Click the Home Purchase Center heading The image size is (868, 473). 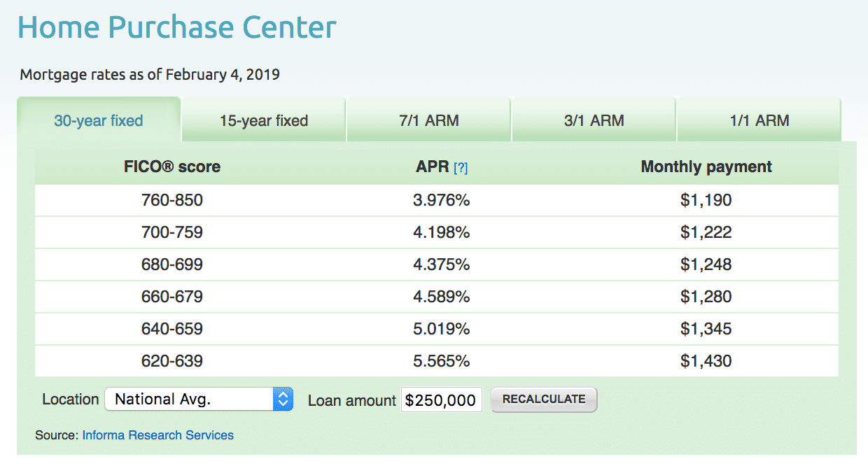pyautogui.click(x=177, y=27)
